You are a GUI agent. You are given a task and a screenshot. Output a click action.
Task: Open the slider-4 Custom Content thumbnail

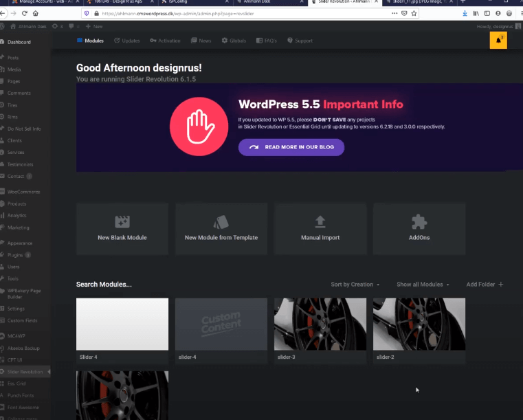tap(221, 324)
